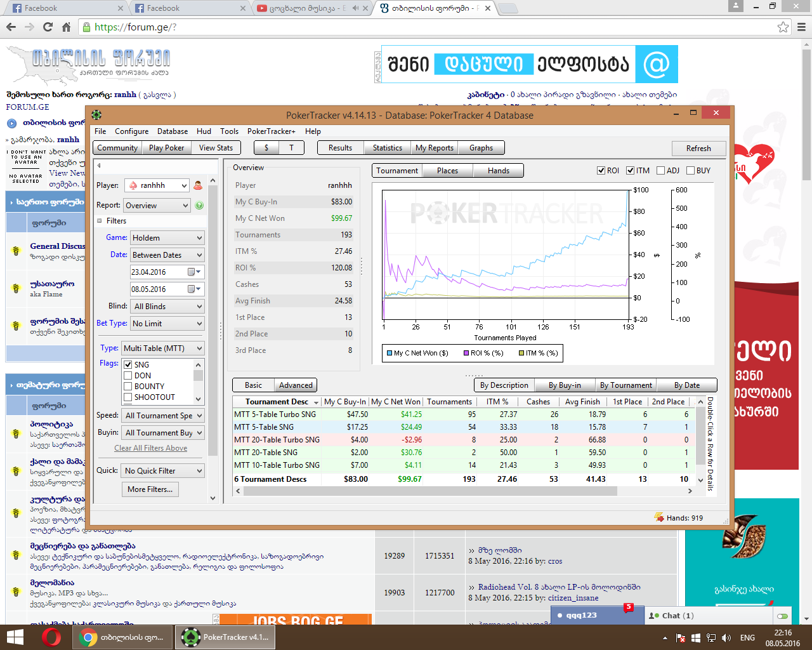812x650 pixels.
Task: Switch to the By Buy-in grouping
Action: point(565,385)
